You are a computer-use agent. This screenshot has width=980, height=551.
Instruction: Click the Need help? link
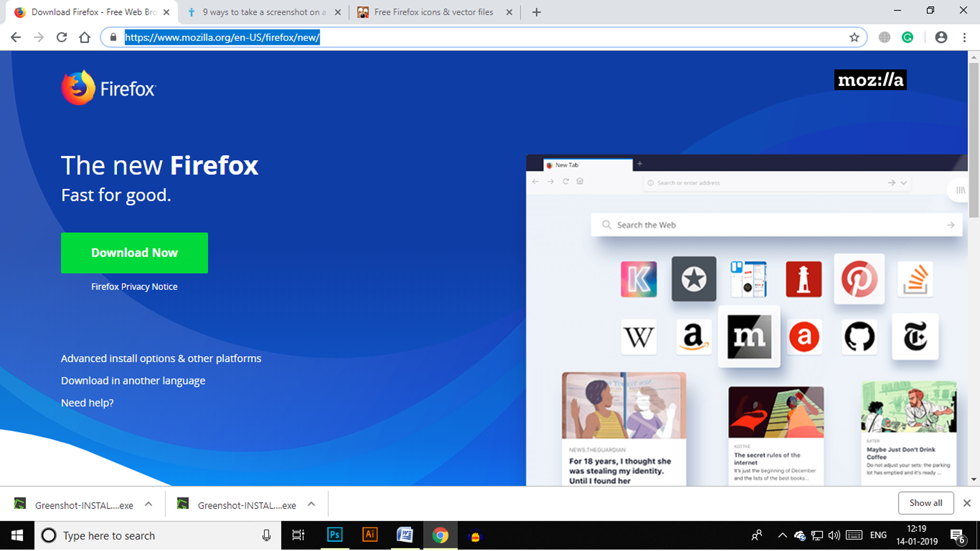coord(87,403)
